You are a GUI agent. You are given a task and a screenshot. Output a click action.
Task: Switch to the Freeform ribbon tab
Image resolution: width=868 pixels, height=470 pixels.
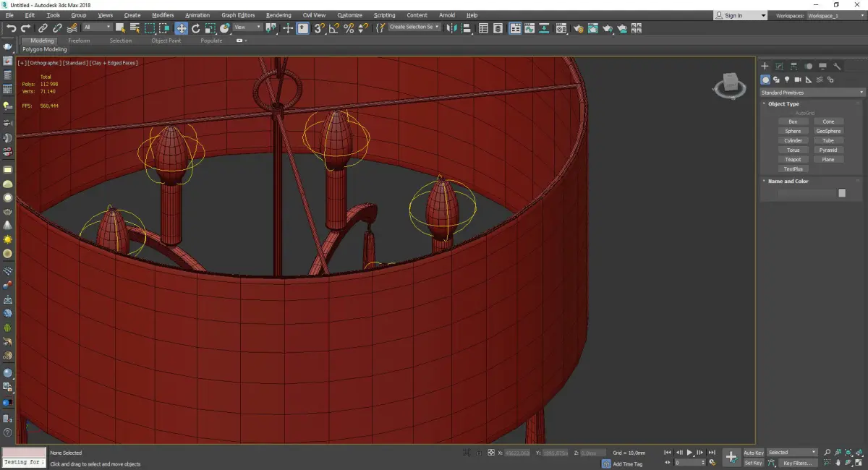click(x=79, y=40)
